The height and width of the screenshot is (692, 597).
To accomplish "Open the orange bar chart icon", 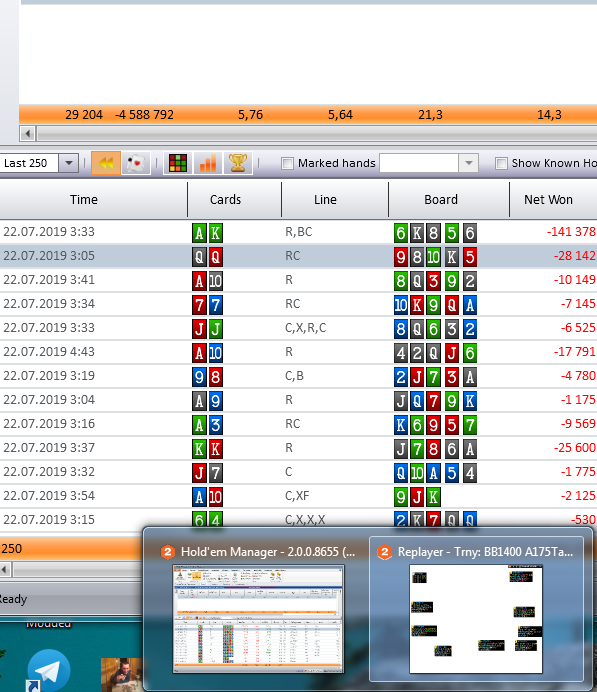I will [208, 163].
